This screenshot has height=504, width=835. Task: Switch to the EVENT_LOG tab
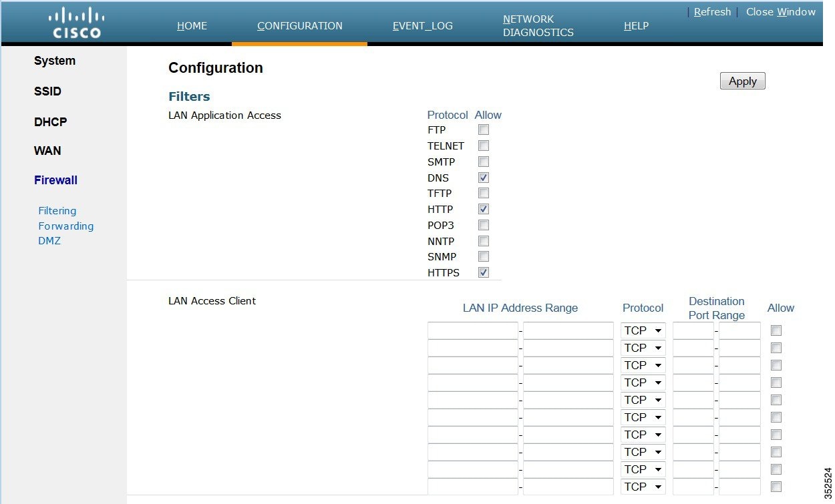pos(422,25)
